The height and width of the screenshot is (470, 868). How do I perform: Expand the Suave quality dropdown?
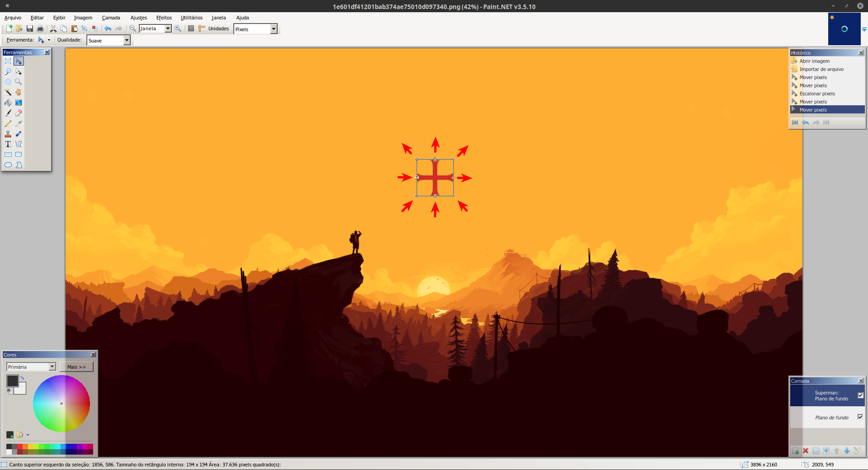127,40
